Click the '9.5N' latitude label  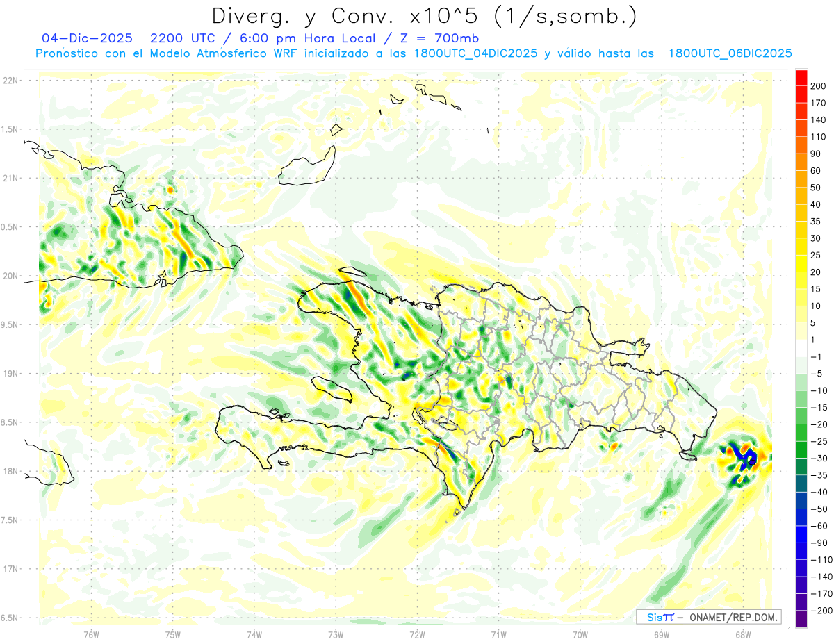(x=10, y=324)
